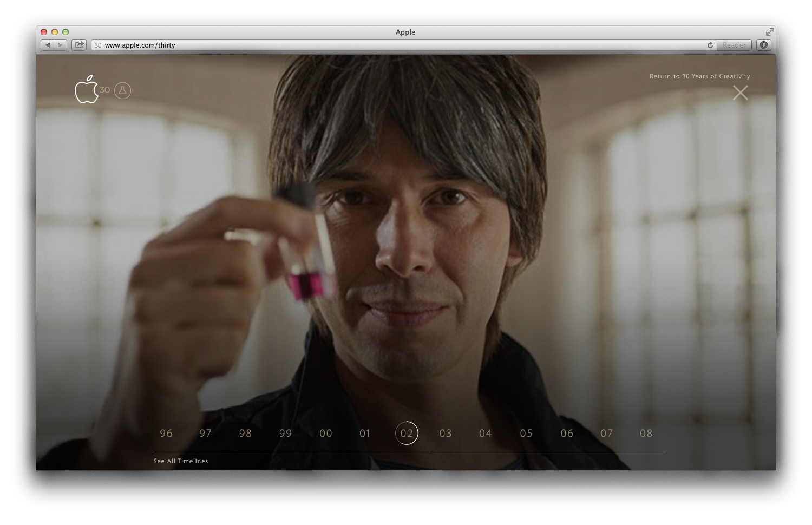Open the Safari share button
812x525 pixels.
pos(79,45)
